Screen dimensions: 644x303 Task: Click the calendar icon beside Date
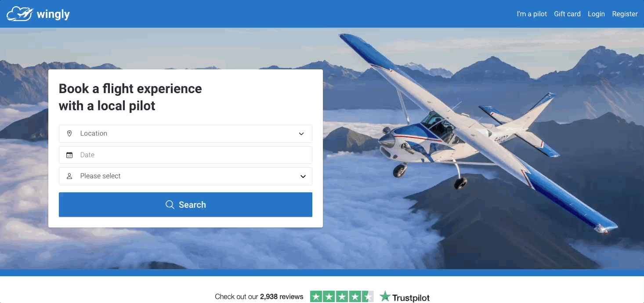coord(69,155)
